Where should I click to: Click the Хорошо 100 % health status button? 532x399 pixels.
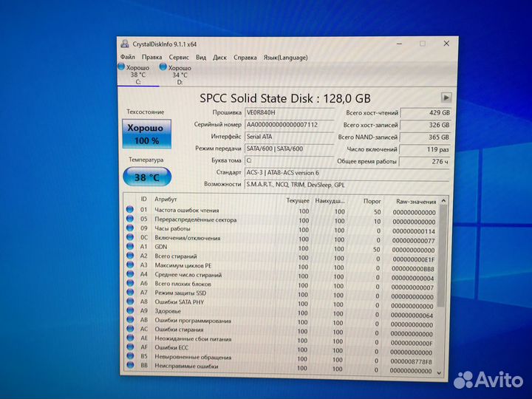click(148, 134)
